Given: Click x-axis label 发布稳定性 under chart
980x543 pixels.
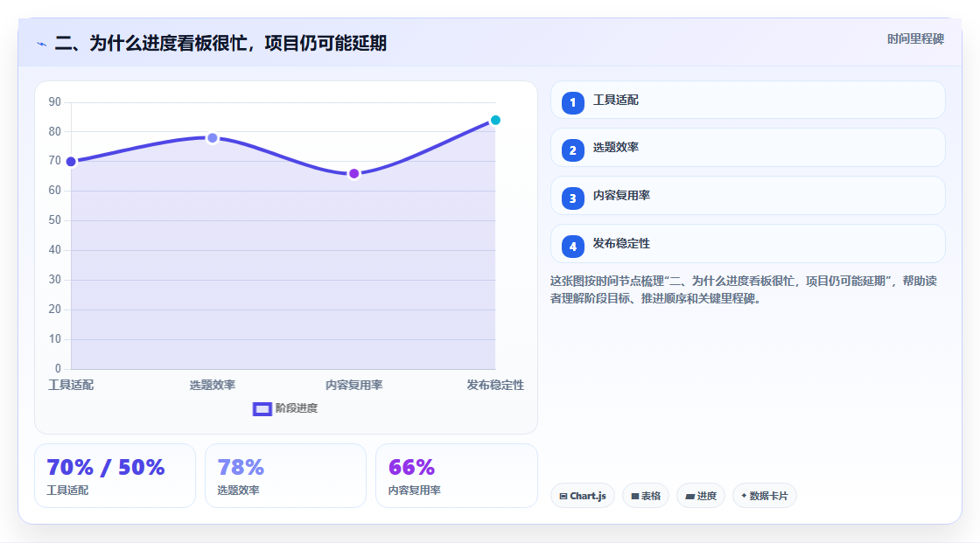Looking at the screenshot, I should [x=495, y=385].
